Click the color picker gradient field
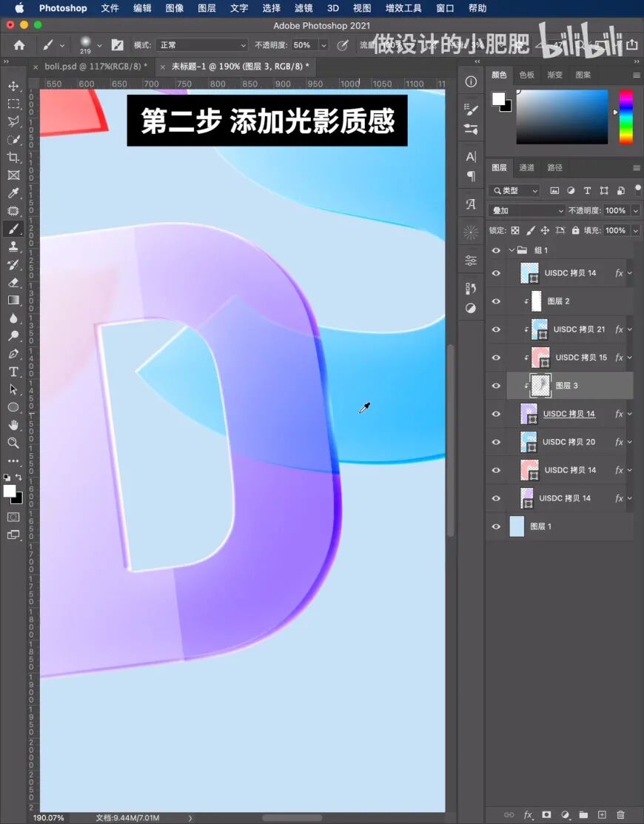 pos(562,117)
